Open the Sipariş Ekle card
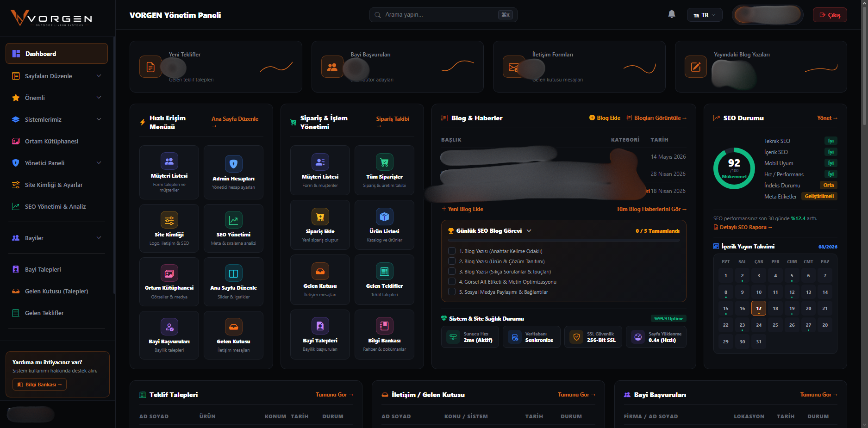Viewport: 868px width, 428px height. coord(320,225)
